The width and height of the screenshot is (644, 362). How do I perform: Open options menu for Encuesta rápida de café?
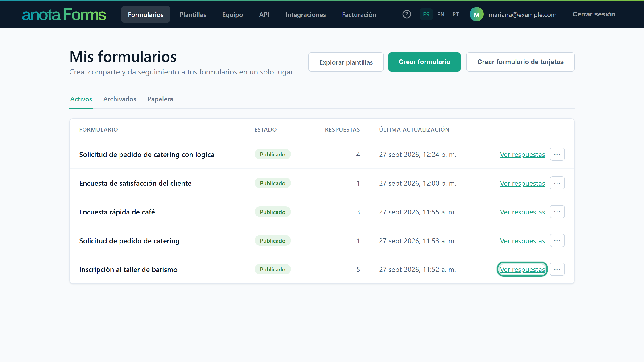point(557,212)
